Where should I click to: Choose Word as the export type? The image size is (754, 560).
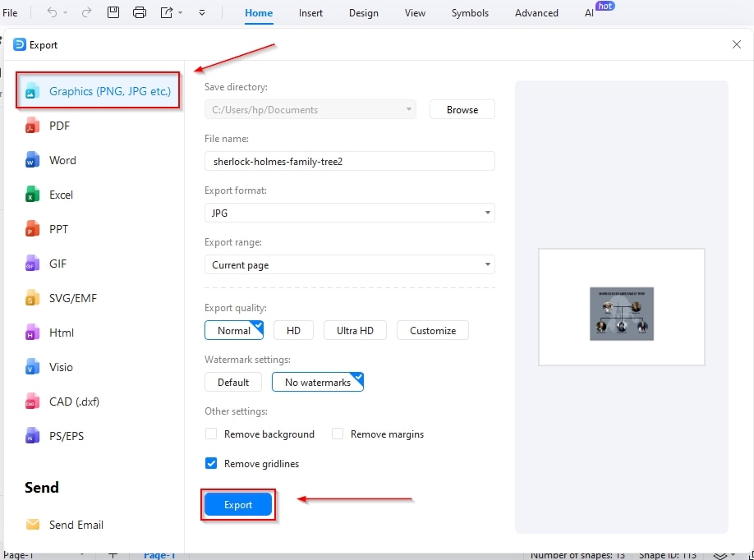pos(62,160)
